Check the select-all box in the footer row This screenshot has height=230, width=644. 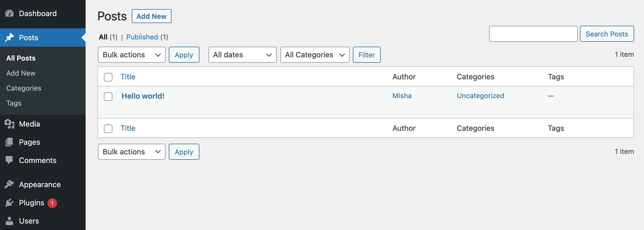(108, 128)
